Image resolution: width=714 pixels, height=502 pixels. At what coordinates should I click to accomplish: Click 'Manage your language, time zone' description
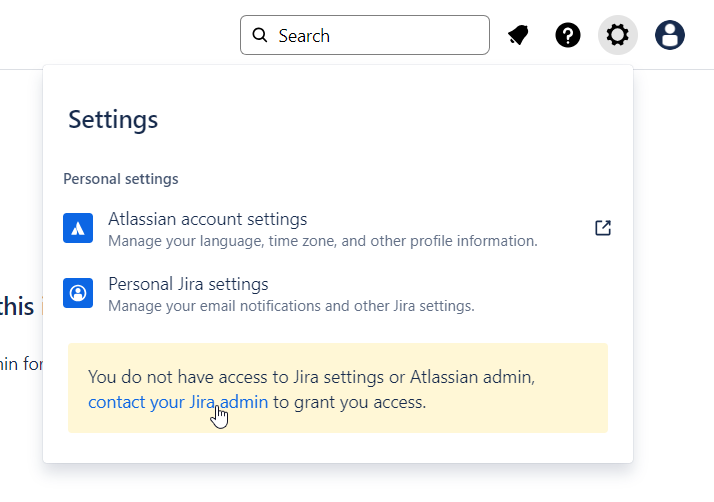(323, 241)
